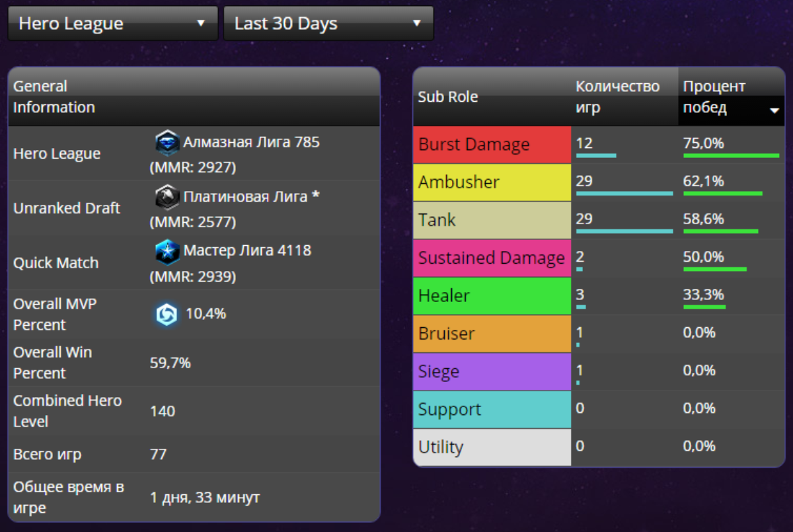
Task: Click the MMR: 2577 value
Action: (x=193, y=222)
